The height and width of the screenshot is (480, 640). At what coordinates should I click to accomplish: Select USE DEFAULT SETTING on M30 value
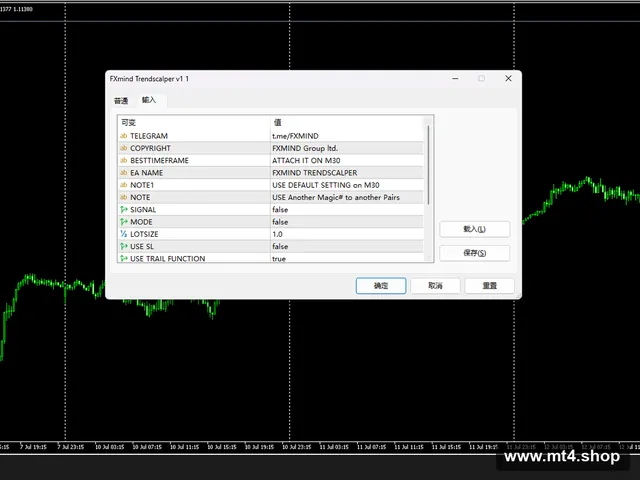pos(347,185)
